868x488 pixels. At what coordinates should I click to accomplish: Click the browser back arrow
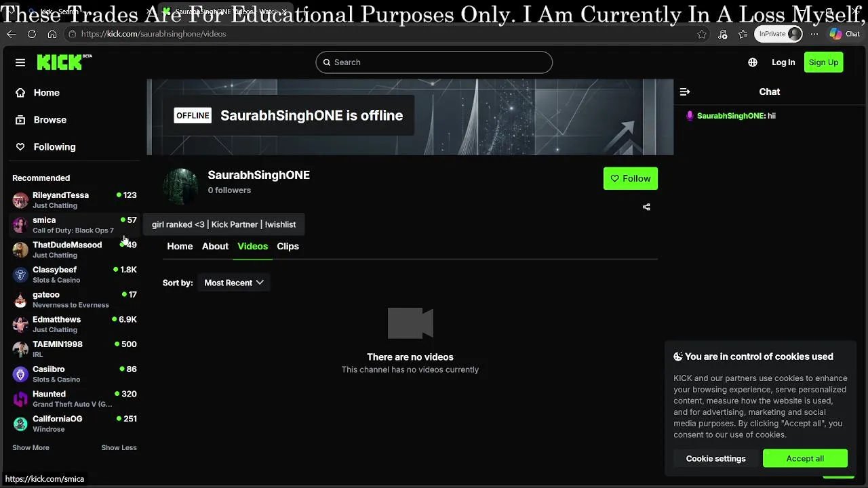coord(12,34)
